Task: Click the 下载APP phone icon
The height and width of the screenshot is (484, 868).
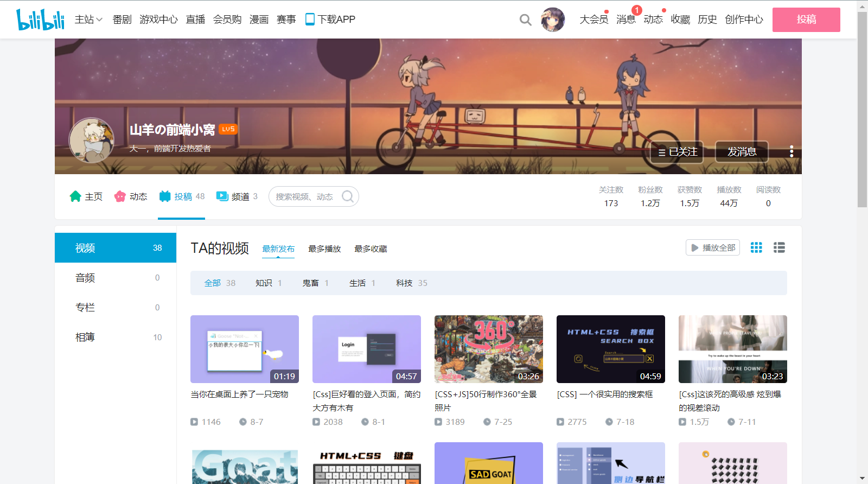Action: click(x=310, y=20)
